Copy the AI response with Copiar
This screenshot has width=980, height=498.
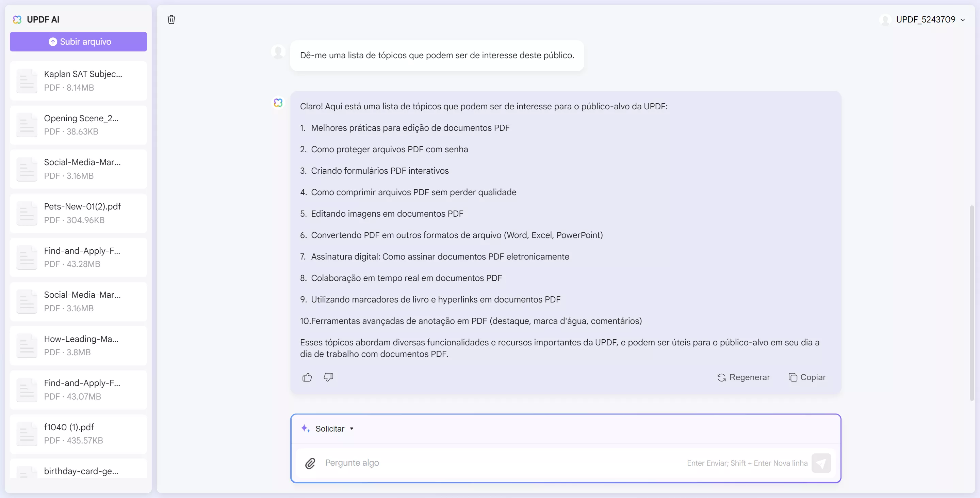807,377
